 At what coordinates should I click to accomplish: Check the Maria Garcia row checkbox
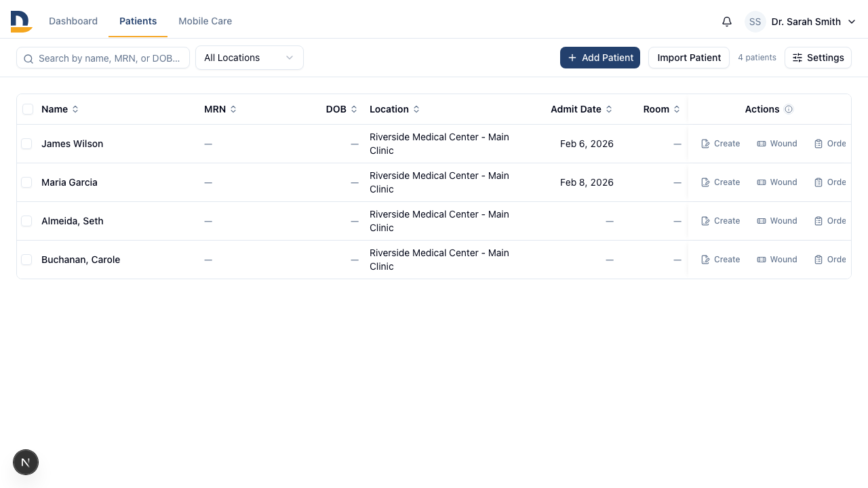pos(26,182)
